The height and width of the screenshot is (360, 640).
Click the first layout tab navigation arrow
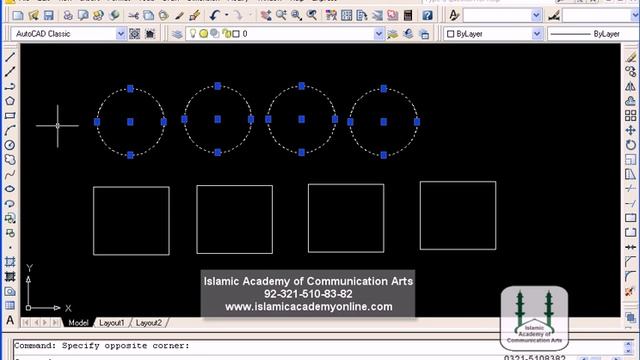click(26, 323)
